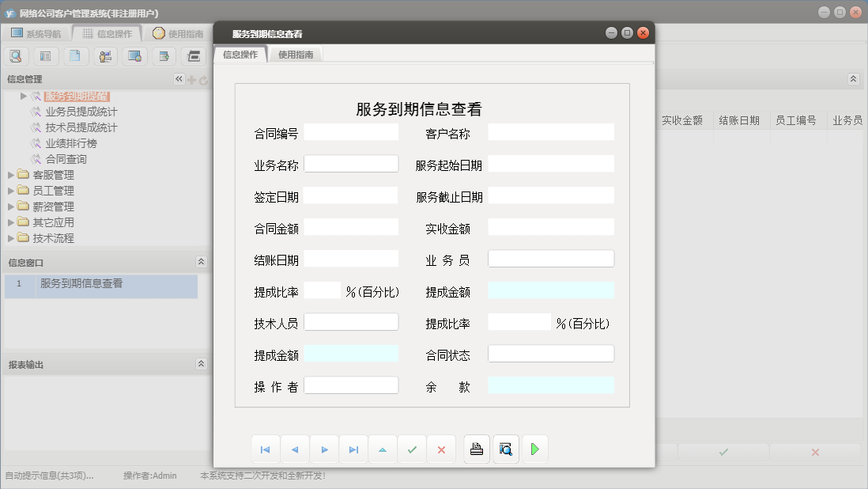This screenshot has width=868, height=489.
Task: Click the printer icon in the dialog
Action: pos(477,449)
